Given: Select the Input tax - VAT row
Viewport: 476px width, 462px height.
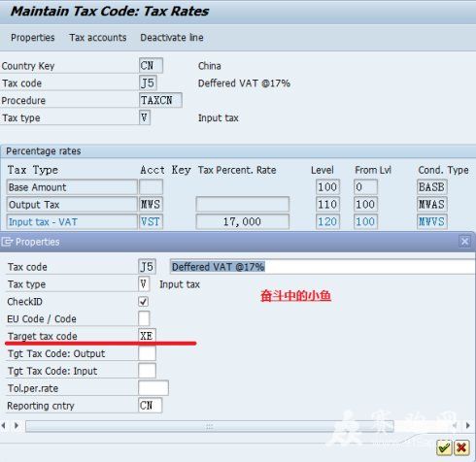Looking at the screenshot, I should 72,221.
